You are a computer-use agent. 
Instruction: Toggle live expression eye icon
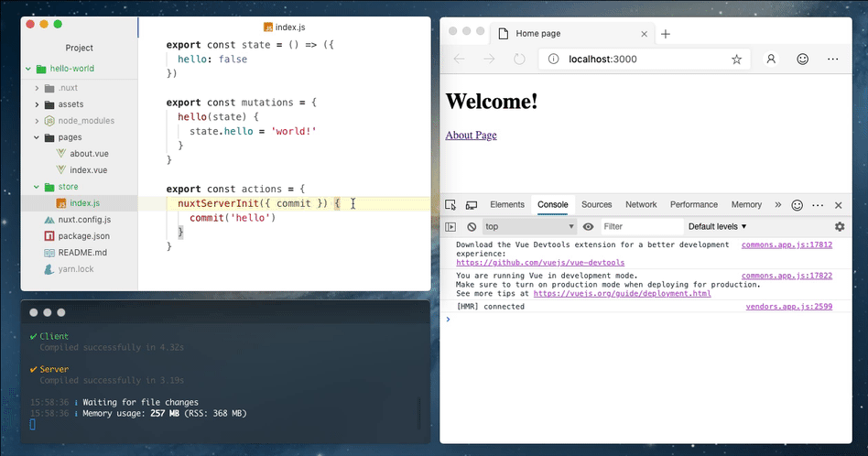[x=588, y=226]
